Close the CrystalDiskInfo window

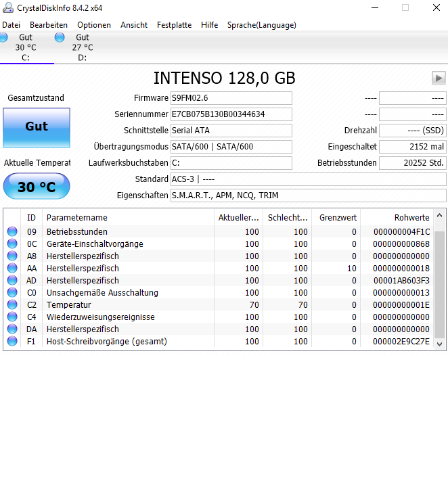(x=436, y=7)
